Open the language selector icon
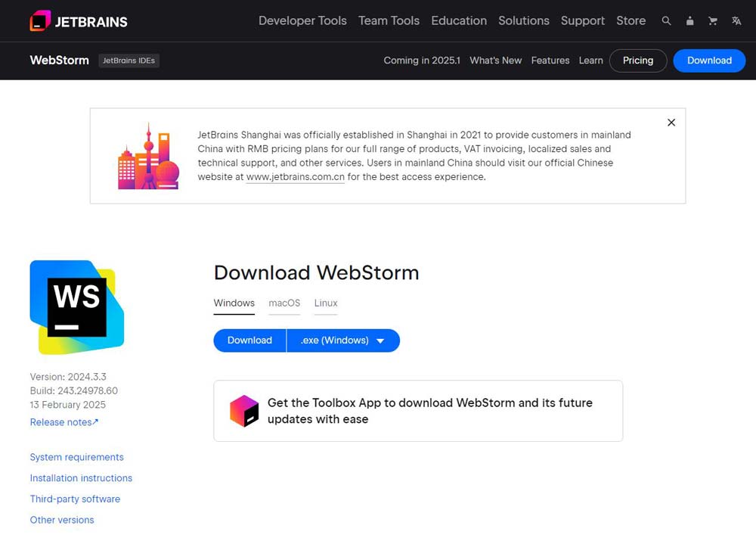The height and width of the screenshot is (541, 756). click(736, 21)
